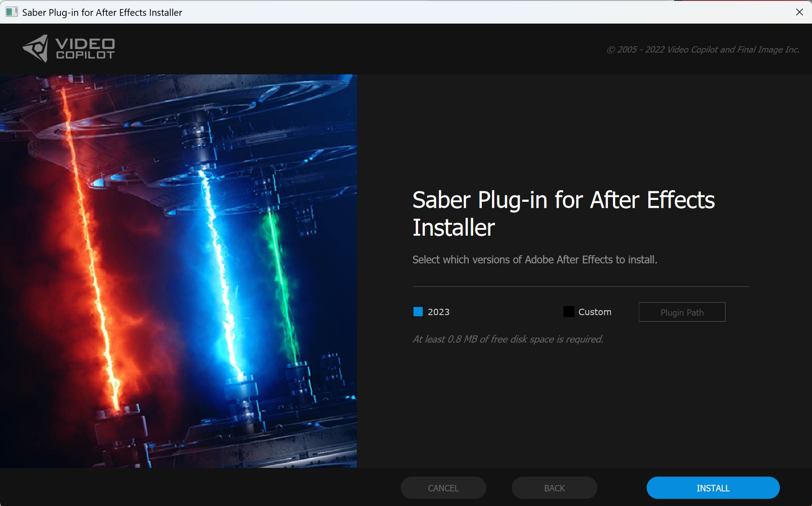Toggle the 2023 version checkbox
This screenshot has width=812, height=506.
pyautogui.click(x=418, y=312)
